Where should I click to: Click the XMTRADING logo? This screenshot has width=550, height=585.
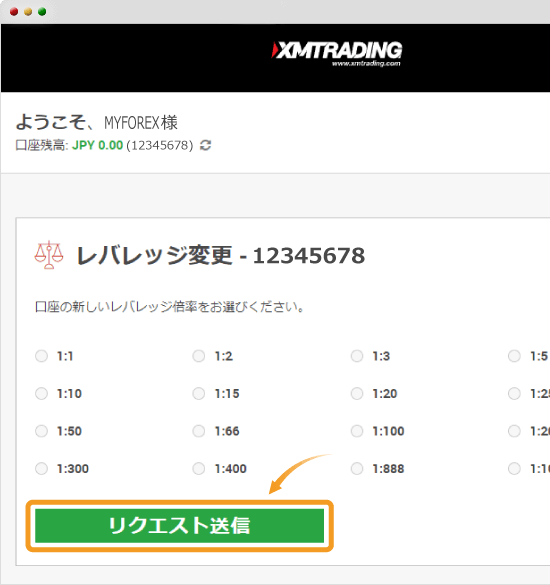[337, 54]
